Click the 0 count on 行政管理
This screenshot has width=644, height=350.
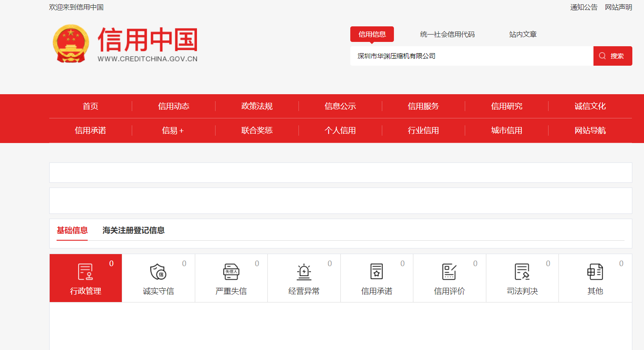click(x=111, y=264)
